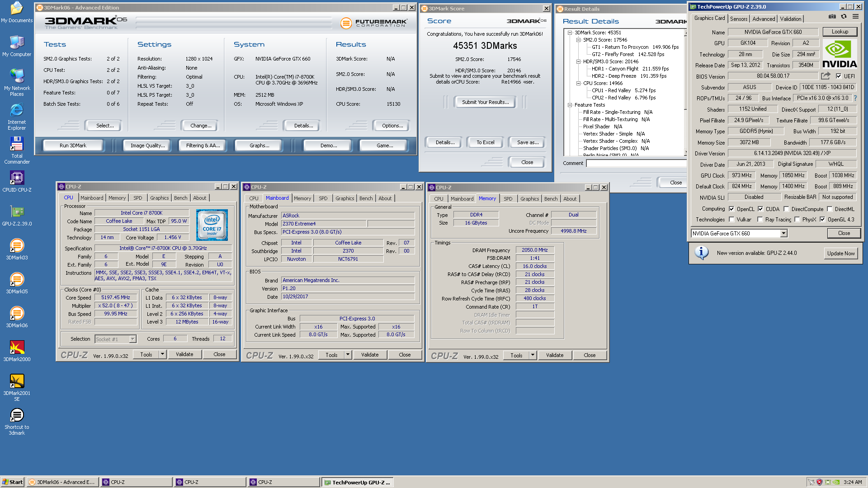Toggle CUDA computing checkbox
The width and height of the screenshot is (868, 488).
tap(760, 209)
